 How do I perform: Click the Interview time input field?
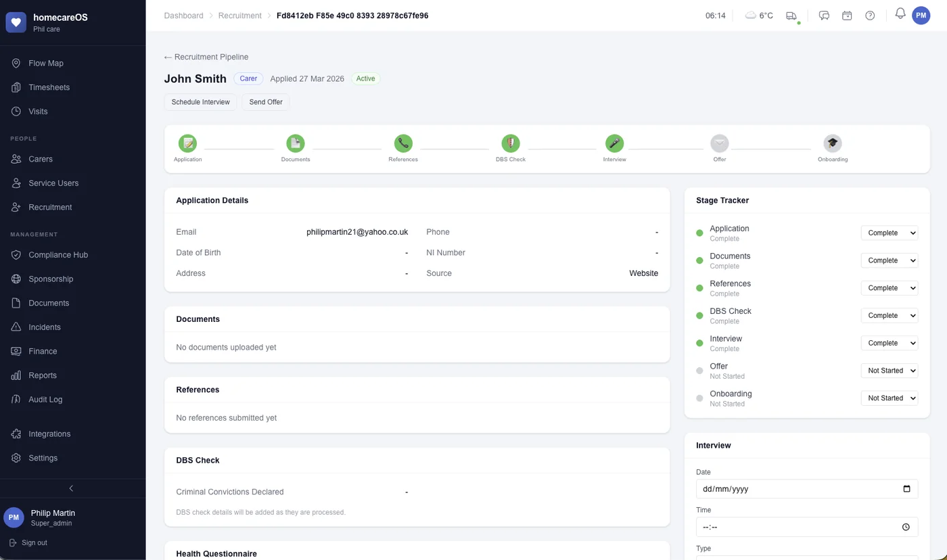807,527
